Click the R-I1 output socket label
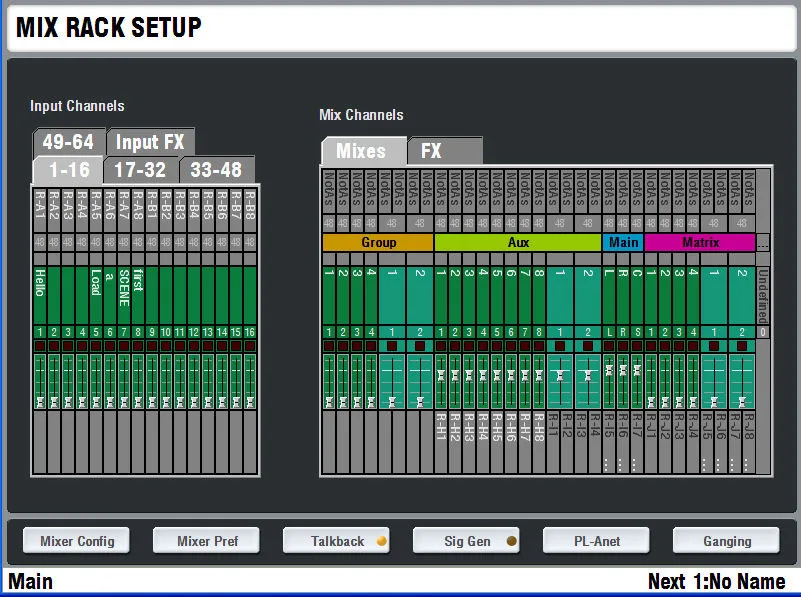The width and height of the screenshot is (801, 597). click(553, 442)
